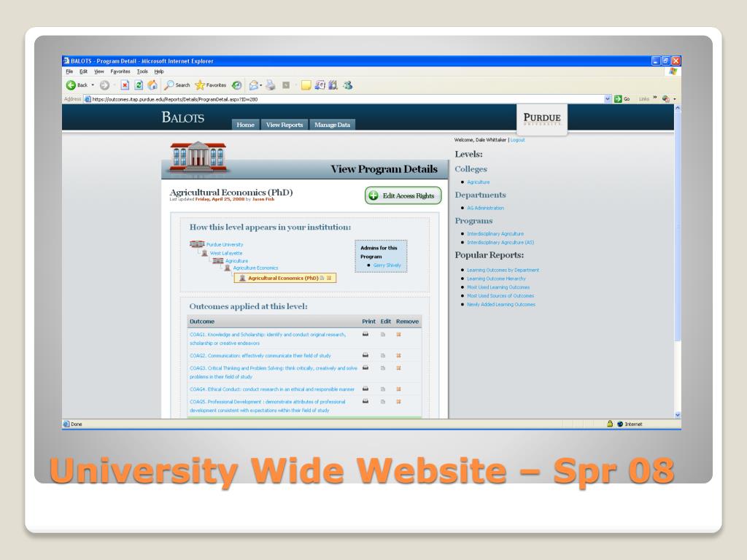Click remove icon beside Agricultural Economics (PhD) tree node
Image resolution: width=747 pixels, height=560 pixels.
coord(329,278)
